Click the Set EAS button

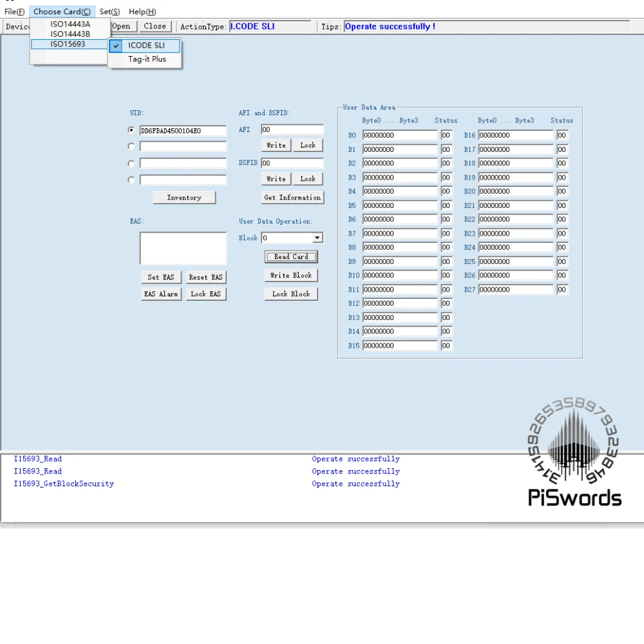[x=161, y=277]
